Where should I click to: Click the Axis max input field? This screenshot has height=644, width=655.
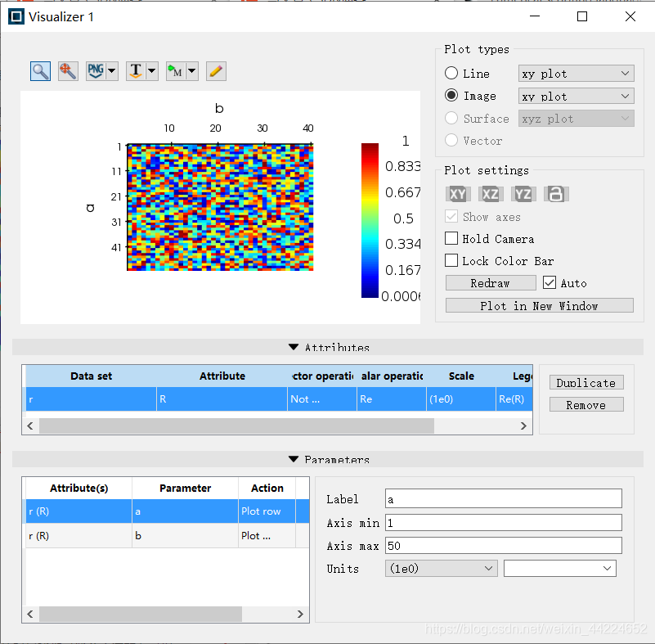[504, 546]
